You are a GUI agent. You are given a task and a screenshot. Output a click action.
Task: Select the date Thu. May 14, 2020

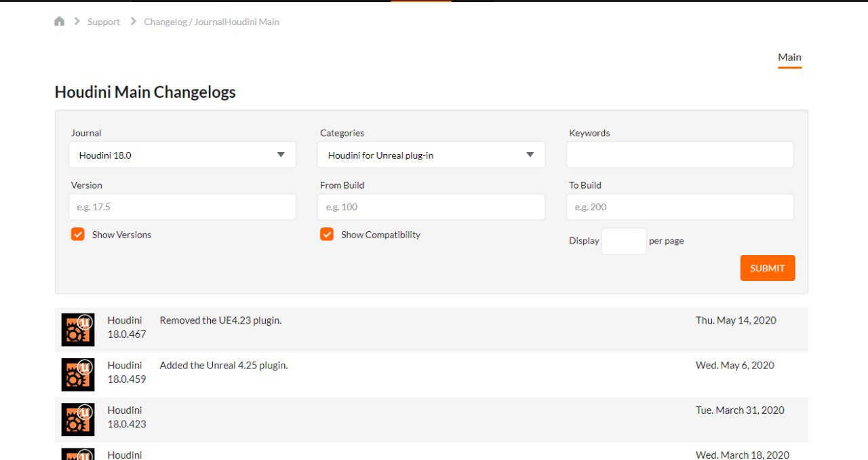(x=736, y=320)
